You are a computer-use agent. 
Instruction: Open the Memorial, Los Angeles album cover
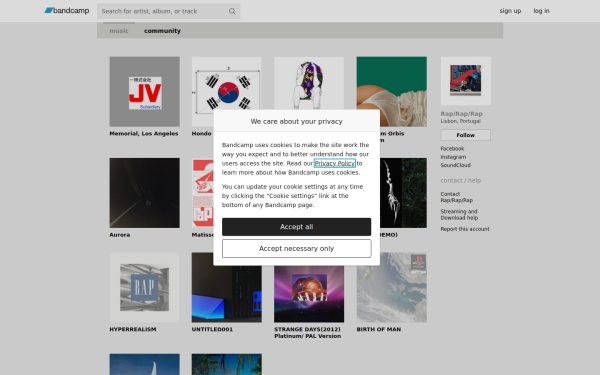point(144,91)
